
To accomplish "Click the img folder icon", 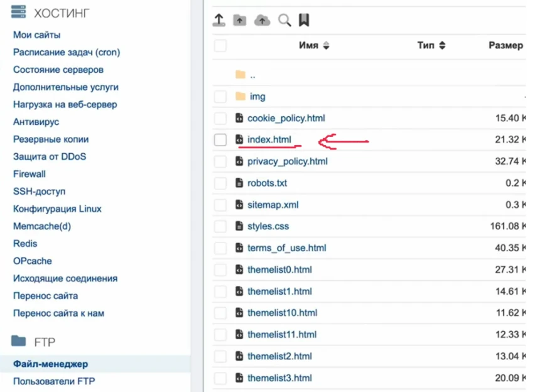I will coord(240,96).
